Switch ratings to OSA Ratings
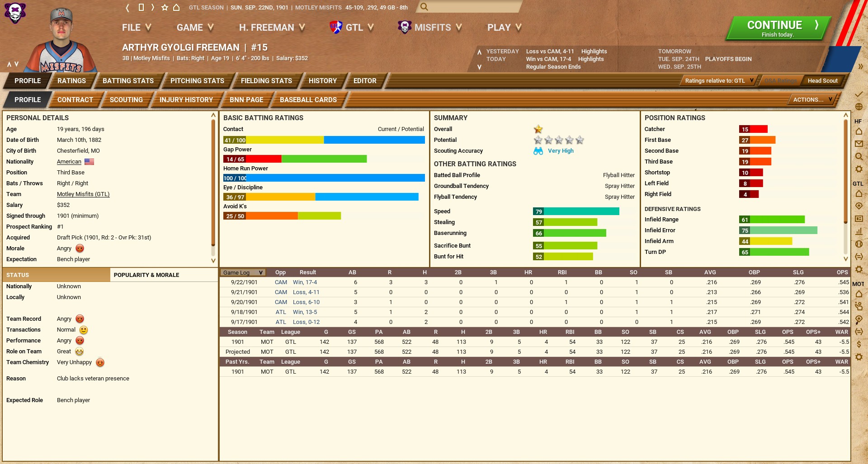 (780, 81)
